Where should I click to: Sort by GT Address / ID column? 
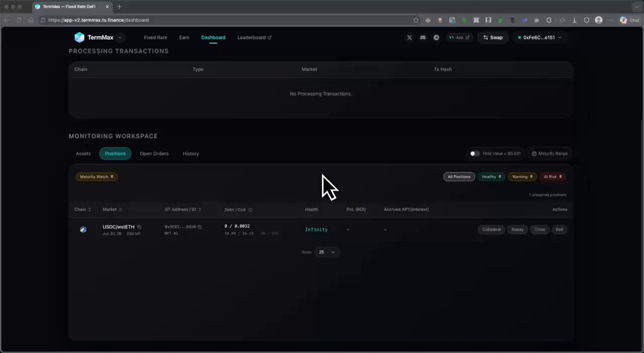183,209
